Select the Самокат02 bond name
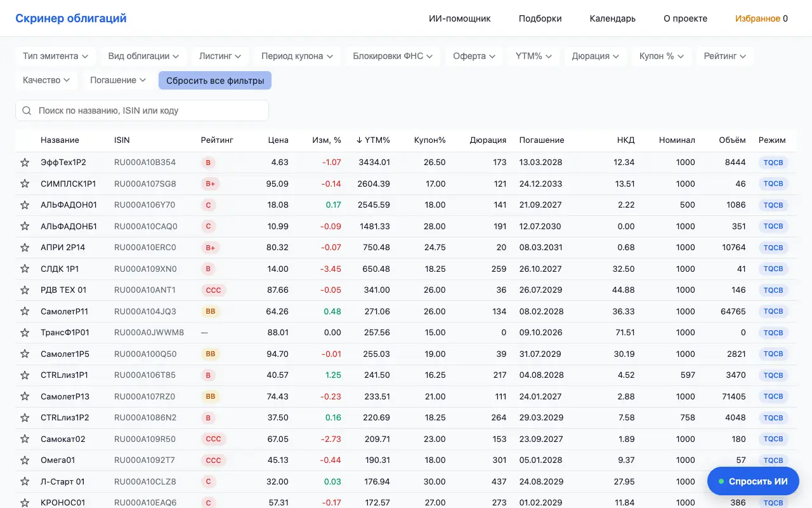 tap(63, 439)
